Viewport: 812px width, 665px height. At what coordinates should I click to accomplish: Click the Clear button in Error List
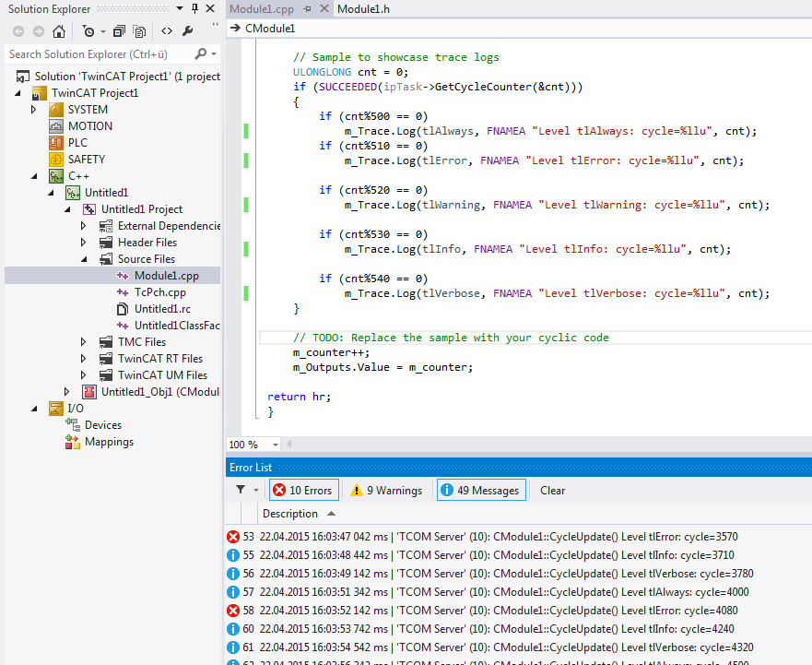pos(553,491)
